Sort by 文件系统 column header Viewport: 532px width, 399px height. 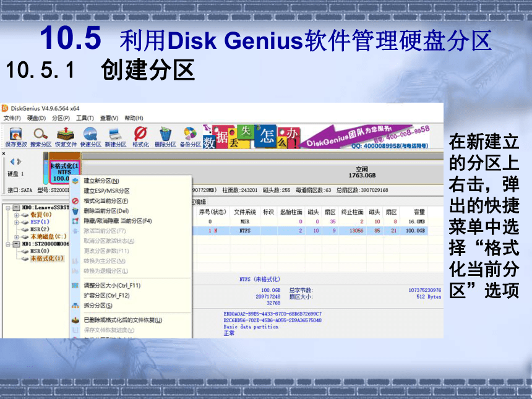pyautogui.click(x=244, y=212)
